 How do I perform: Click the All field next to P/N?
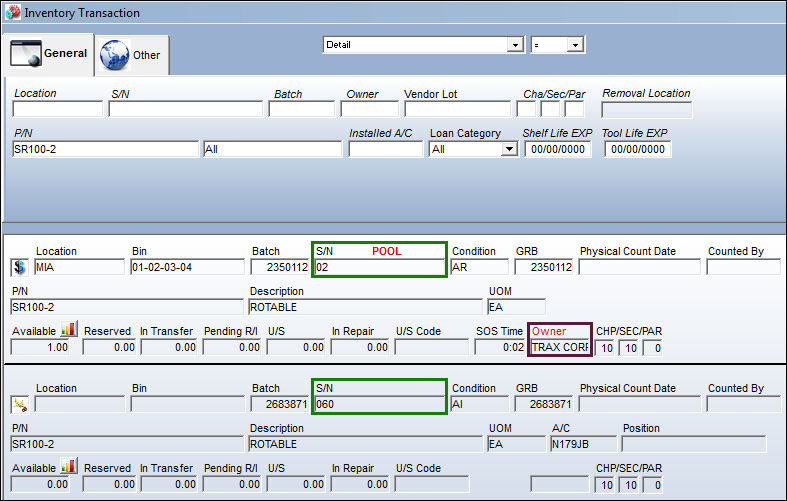coord(273,149)
